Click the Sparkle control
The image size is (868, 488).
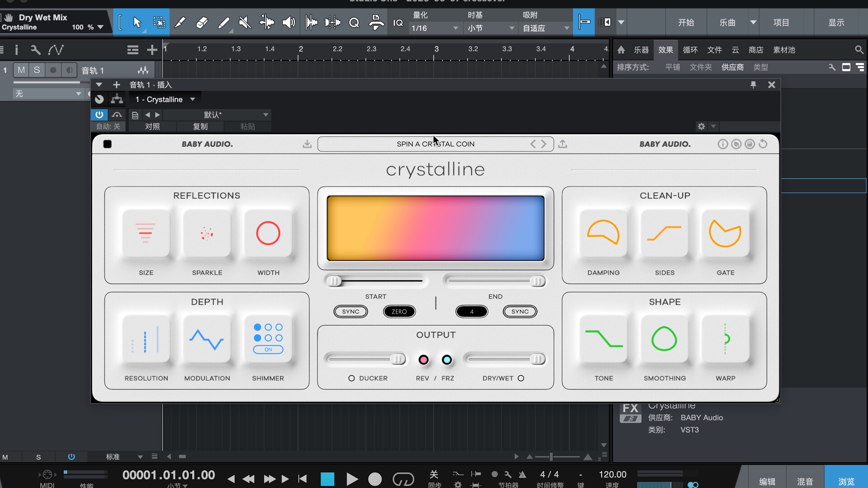[207, 234]
